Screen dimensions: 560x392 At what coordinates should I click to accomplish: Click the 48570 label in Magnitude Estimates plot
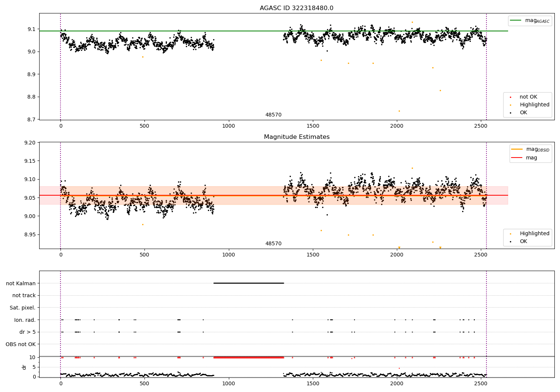click(x=273, y=244)
